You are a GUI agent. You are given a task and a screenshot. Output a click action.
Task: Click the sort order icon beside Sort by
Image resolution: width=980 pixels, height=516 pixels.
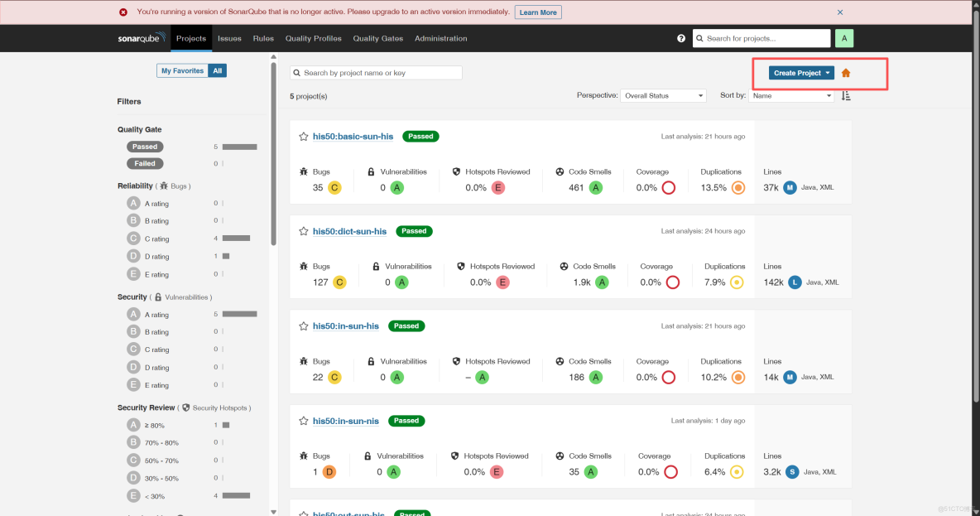point(845,95)
